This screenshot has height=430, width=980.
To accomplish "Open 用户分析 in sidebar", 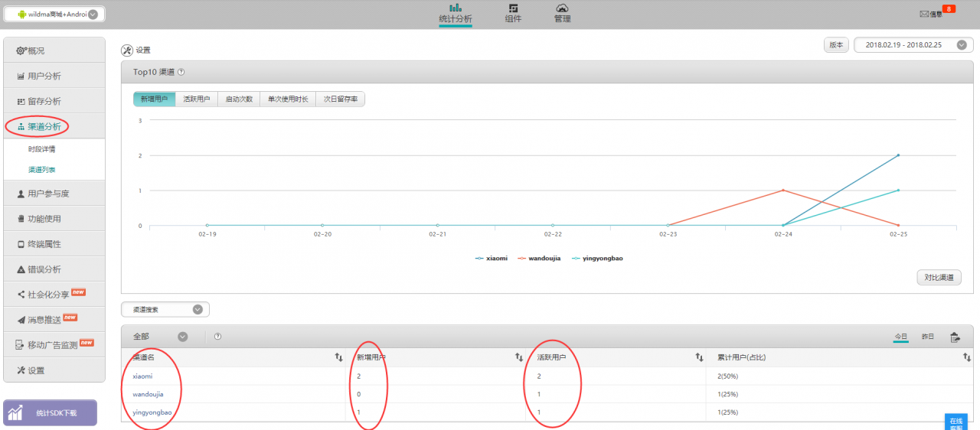I will coord(54,76).
